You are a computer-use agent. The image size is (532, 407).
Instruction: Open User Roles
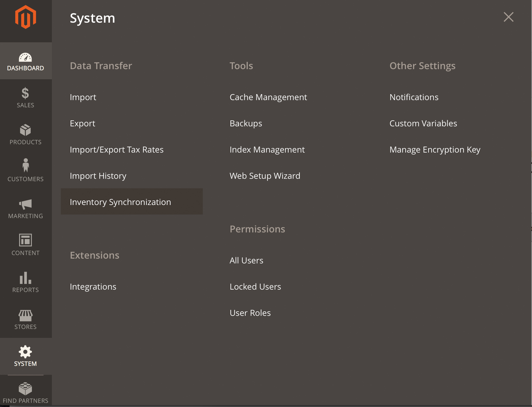[x=250, y=313]
